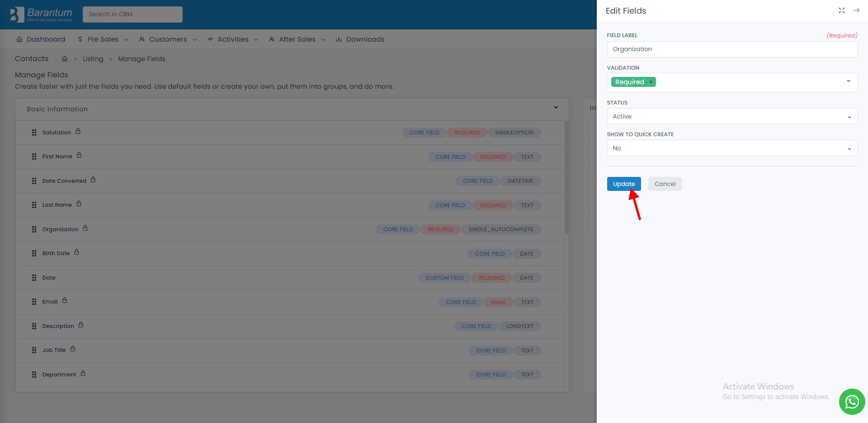Click lock icon next to First Name

(79, 155)
